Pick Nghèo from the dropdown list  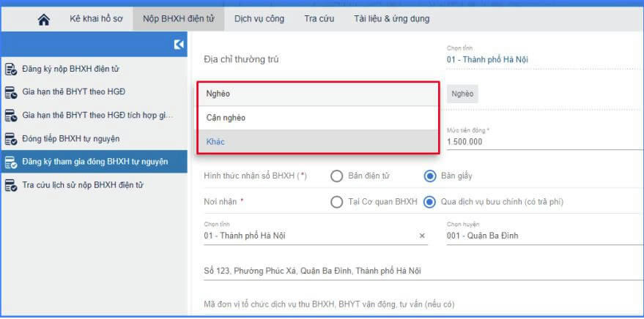(x=318, y=94)
